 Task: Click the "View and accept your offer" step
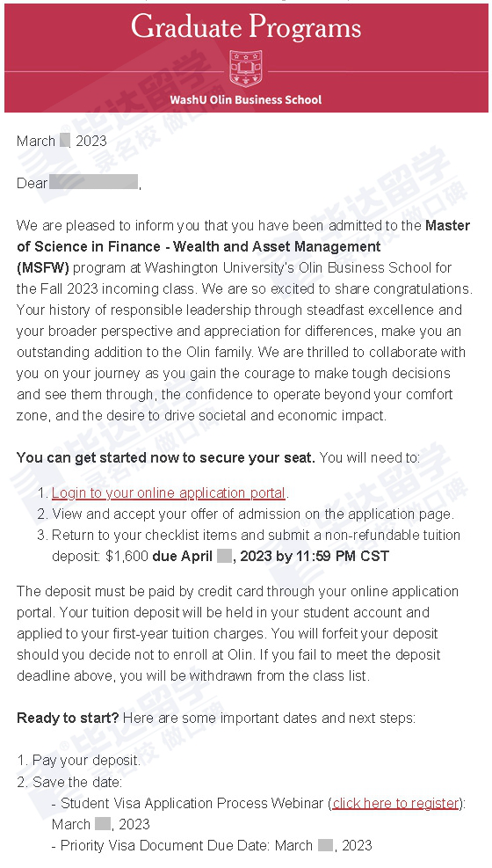click(245, 514)
